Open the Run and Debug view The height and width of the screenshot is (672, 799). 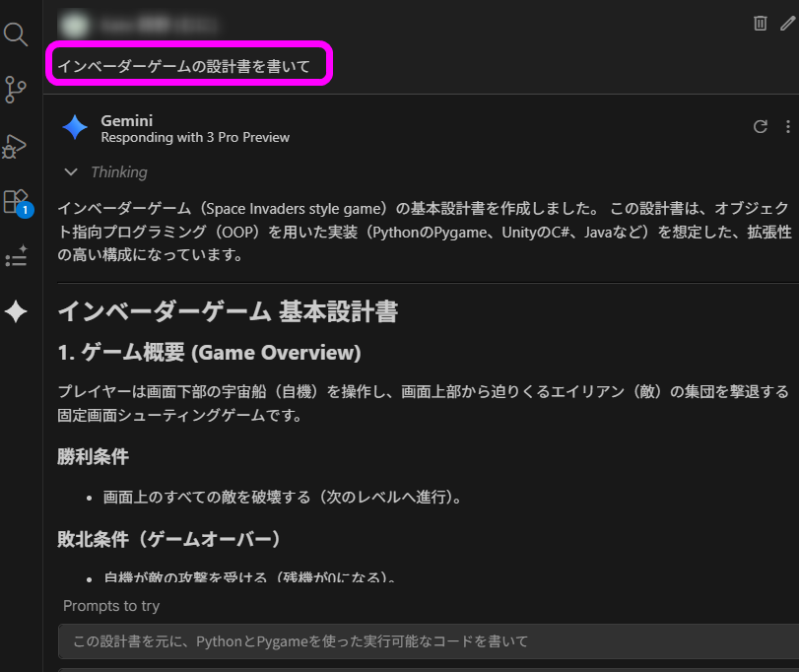pyautogui.click(x=16, y=146)
